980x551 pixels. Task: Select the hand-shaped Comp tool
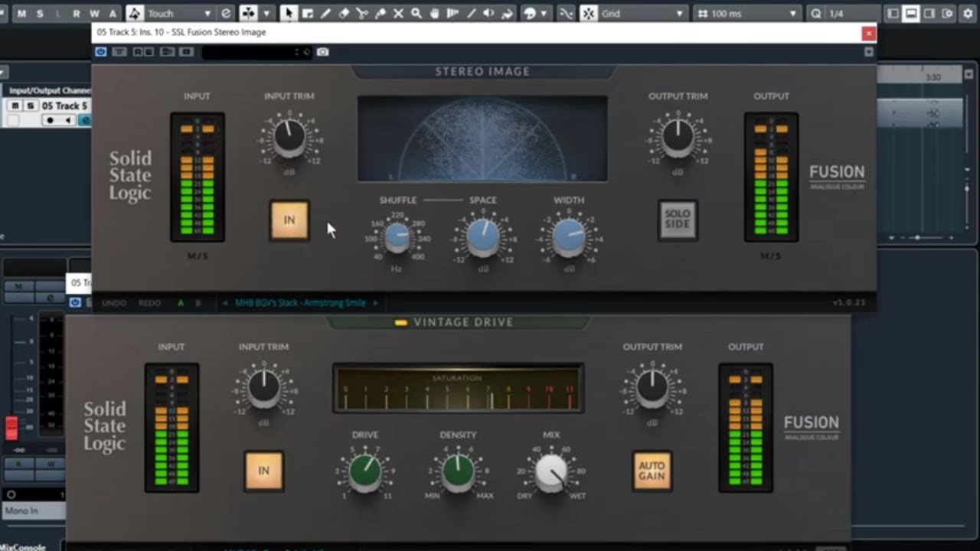435,13
